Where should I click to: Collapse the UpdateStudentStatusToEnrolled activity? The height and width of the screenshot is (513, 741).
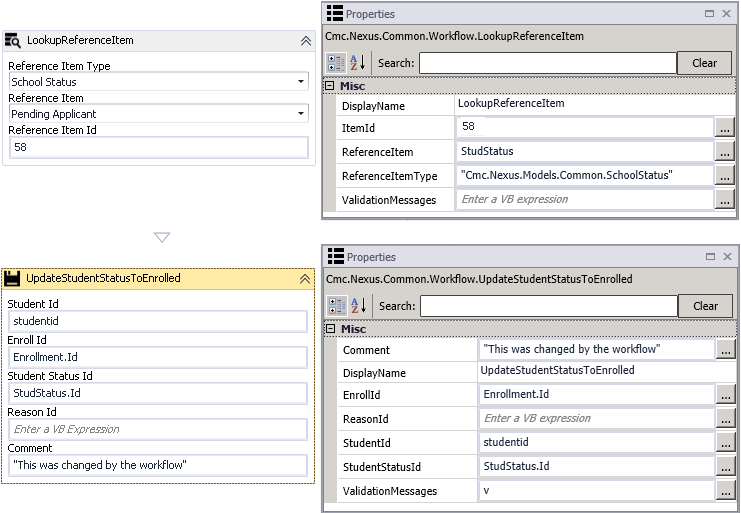pyautogui.click(x=305, y=279)
